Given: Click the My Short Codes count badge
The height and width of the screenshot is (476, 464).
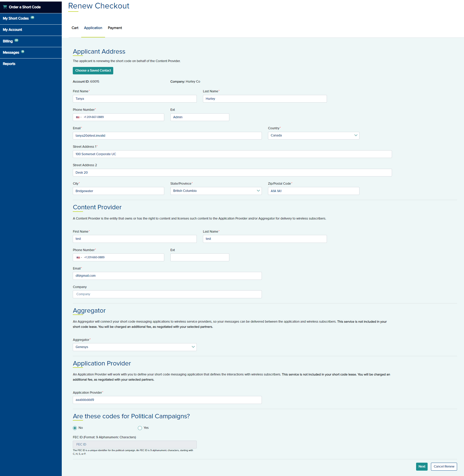Looking at the screenshot, I should [x=33, y=17].
